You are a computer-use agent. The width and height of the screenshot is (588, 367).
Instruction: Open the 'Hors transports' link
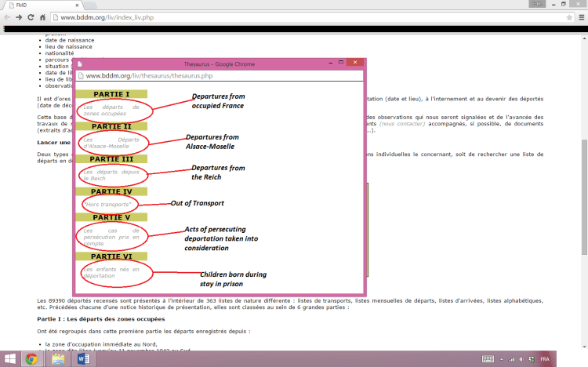point(107,205)
